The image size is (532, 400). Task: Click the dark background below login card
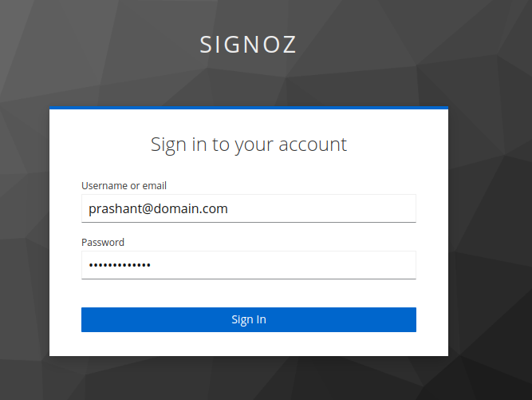tap(249, 378)
